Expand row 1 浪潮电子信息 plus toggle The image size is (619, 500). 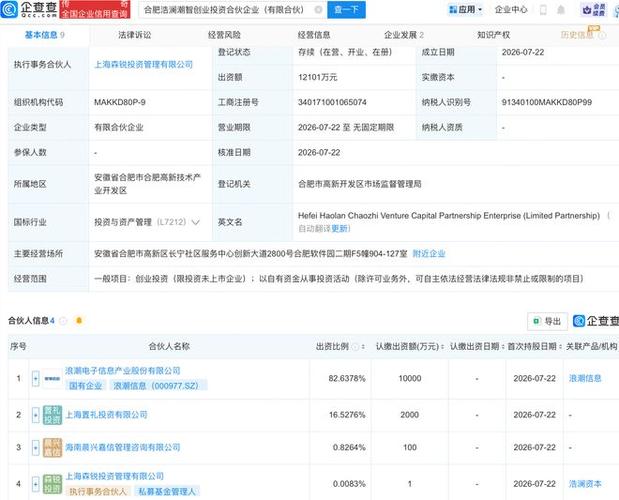(x=36, y=378)
